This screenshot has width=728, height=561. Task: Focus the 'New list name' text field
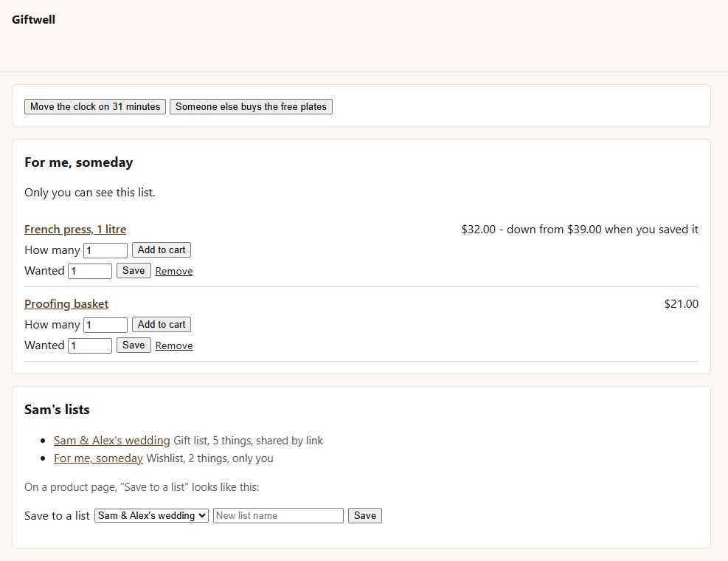[x=278, y=515]
